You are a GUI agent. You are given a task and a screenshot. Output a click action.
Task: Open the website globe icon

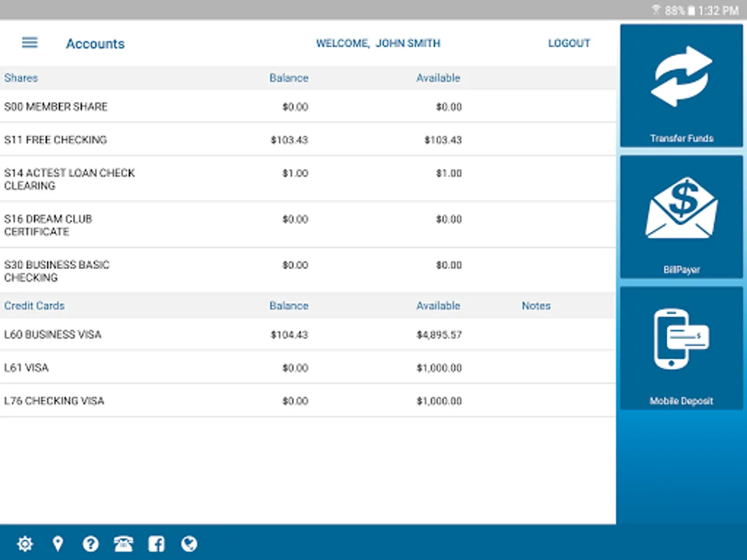coord(189,544)
